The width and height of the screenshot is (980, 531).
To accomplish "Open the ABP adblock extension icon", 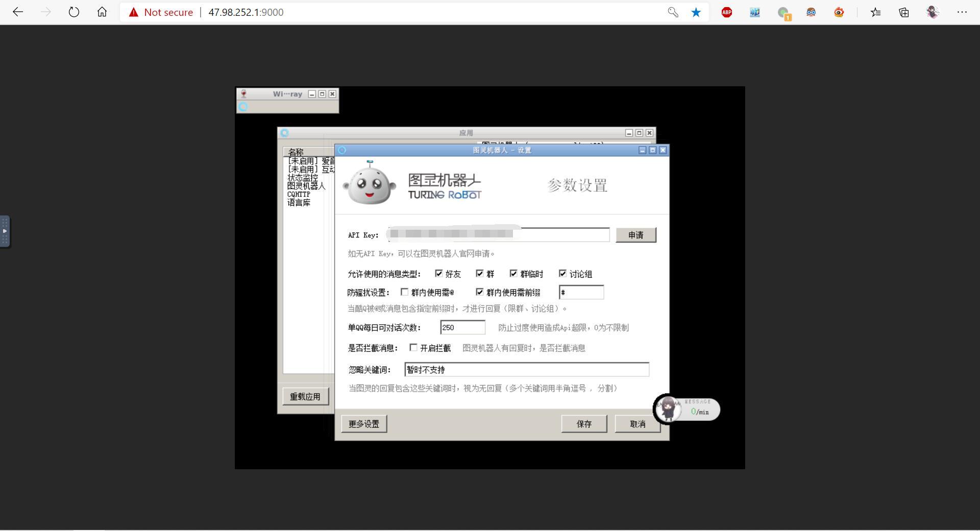I will coord(727,12).
